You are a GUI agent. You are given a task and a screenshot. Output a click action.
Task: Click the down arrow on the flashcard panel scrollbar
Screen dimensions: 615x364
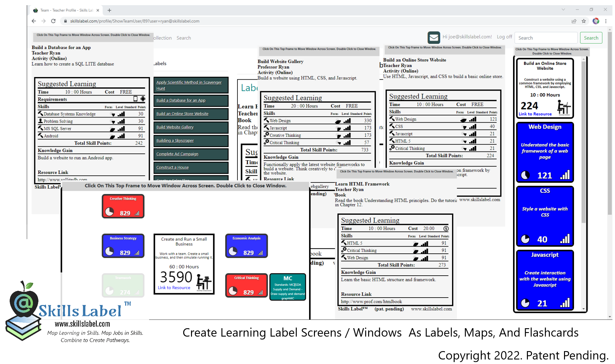coord(583,309)
